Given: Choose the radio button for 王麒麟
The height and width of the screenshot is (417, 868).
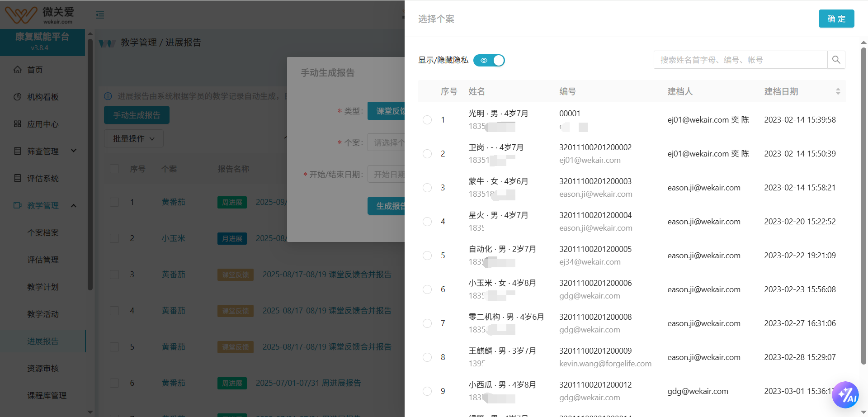Looking at the screenshot, I should tap(427, 357).
